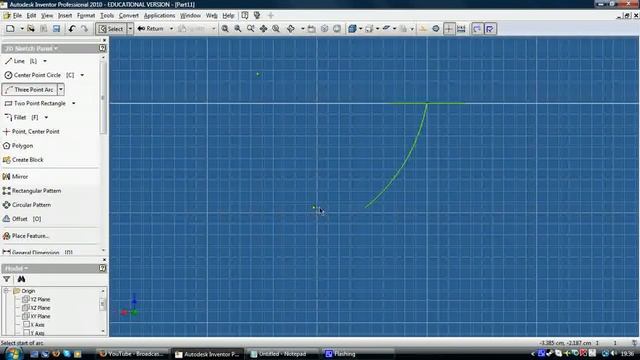Click the Return button
Viewport: 640px width, 360px height.
[150, 29]
